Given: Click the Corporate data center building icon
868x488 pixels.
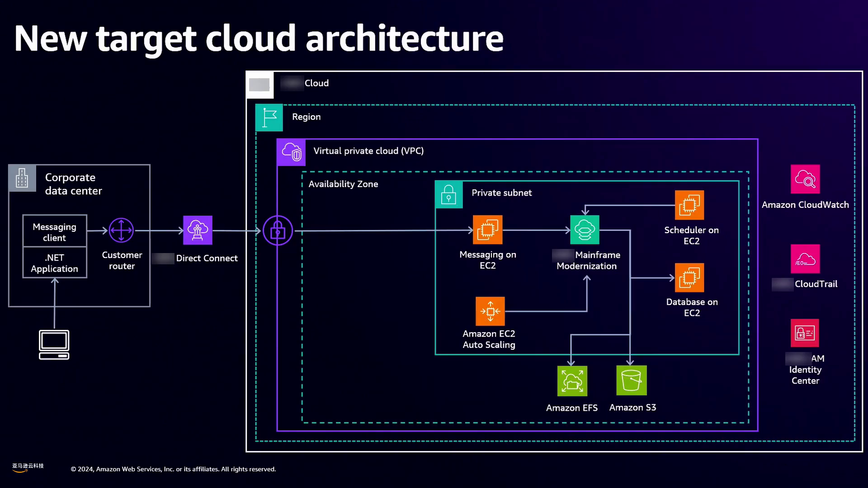Looking at the screenshot, I should point(22,178).
